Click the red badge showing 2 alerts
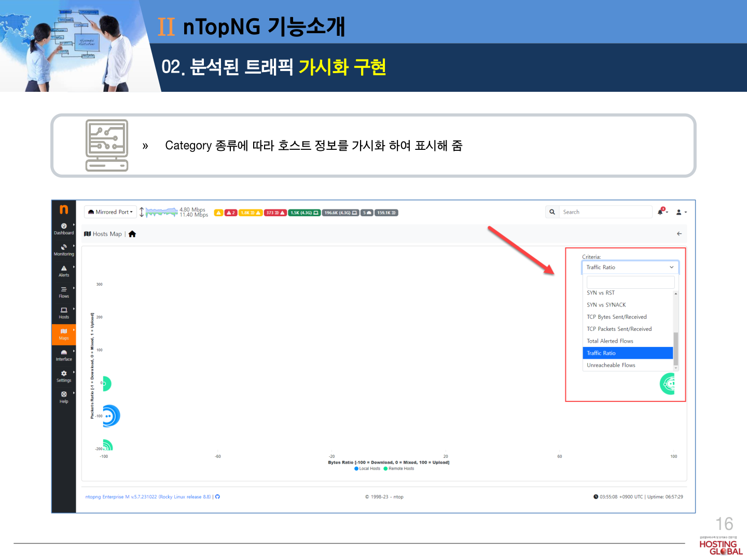747x560 pixels. [231, 213]
